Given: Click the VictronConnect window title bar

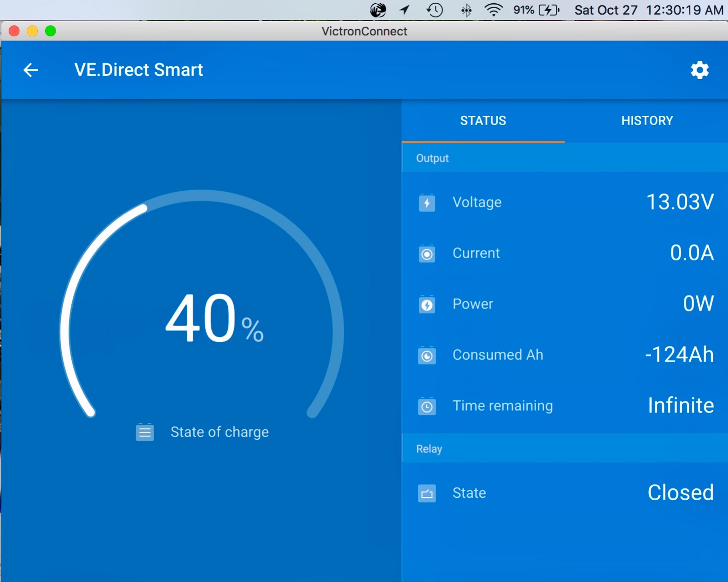Looking at the screenshot, I should point(364,31).
